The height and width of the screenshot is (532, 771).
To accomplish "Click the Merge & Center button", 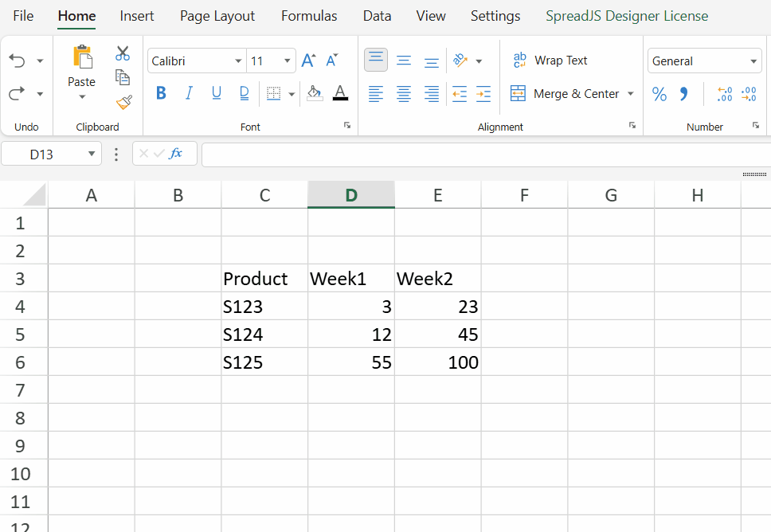I will pos(565,93).
